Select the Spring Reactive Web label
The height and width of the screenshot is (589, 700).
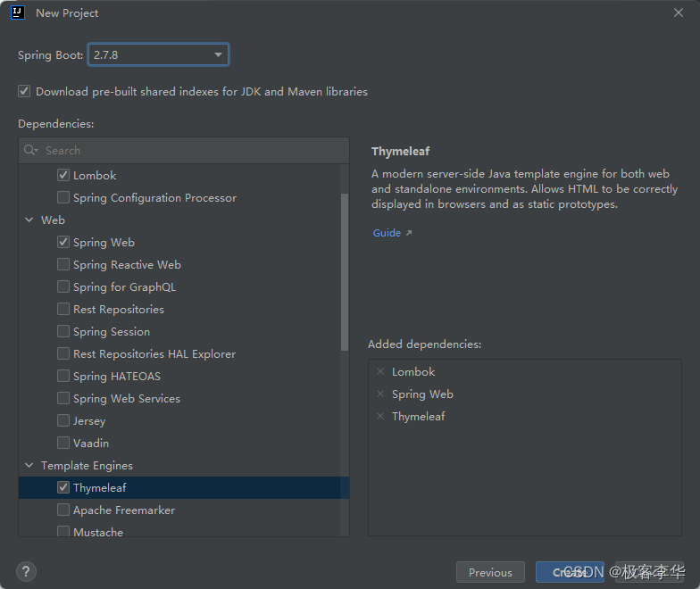(127, 265)
